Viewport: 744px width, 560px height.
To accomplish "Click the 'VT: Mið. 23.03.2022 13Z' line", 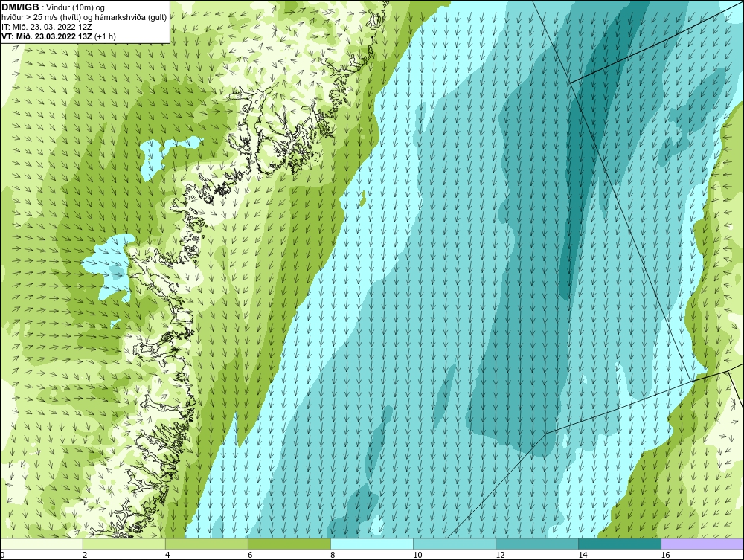I will pyautogui.click(x=47, y=36).
